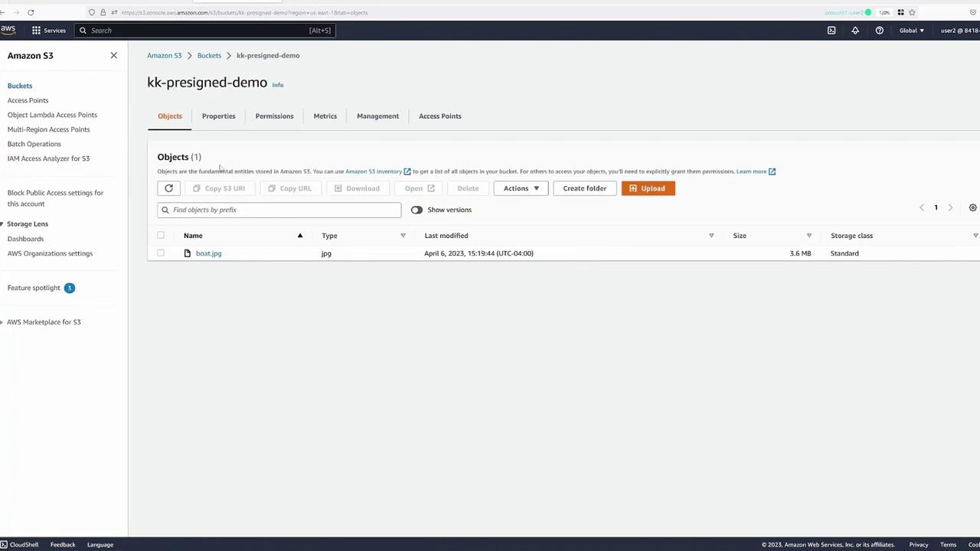980x551 pixels.
Task: Go to next page of objects
Action: pyautogui.click(x=950, y=208)
